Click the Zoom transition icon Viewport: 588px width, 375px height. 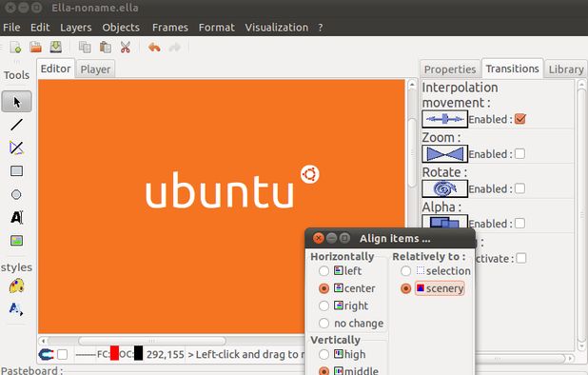(444, 154)
